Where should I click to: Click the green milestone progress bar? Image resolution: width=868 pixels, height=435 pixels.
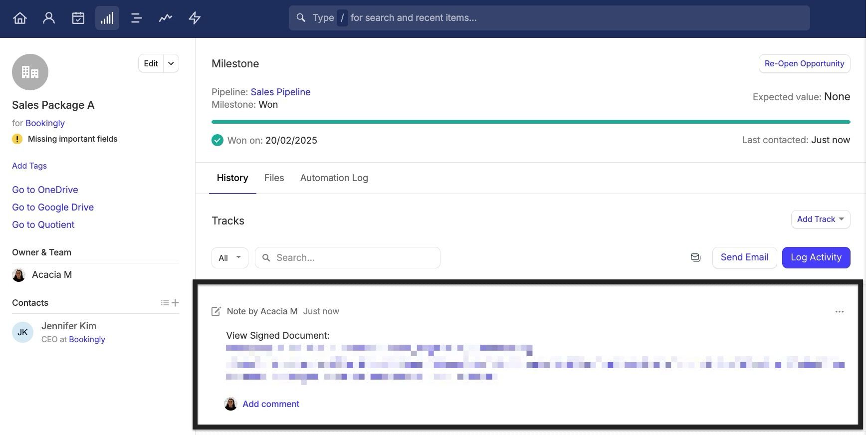tap(531, 122)
